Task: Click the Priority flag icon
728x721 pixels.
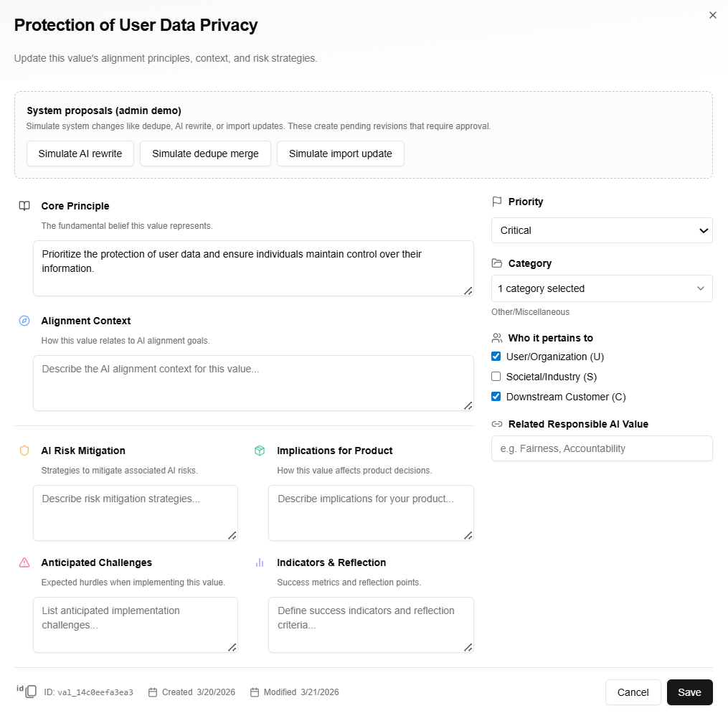Action: click(x=497, y=202)
